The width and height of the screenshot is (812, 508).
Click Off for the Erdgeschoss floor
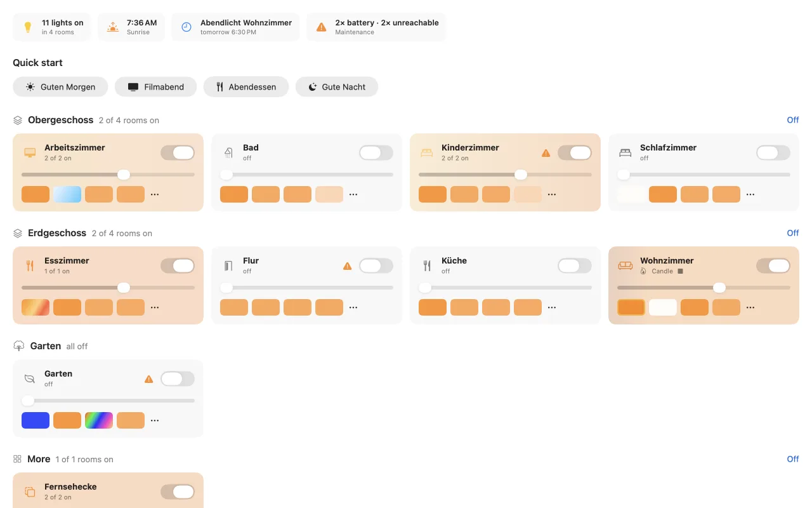[x=793, y=233]
